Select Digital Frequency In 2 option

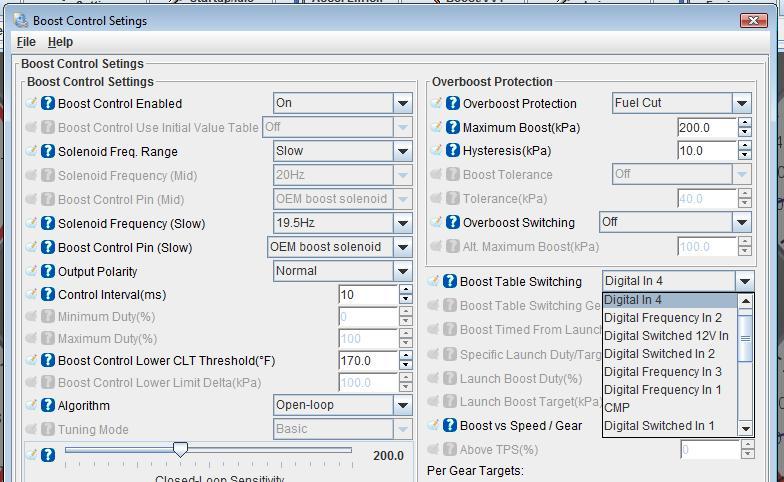(670, 318)
